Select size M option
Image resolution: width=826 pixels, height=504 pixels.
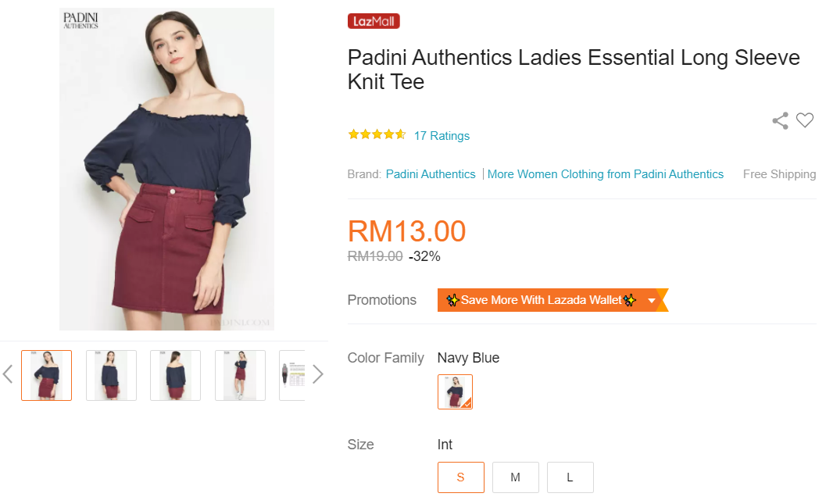point(515,477)
